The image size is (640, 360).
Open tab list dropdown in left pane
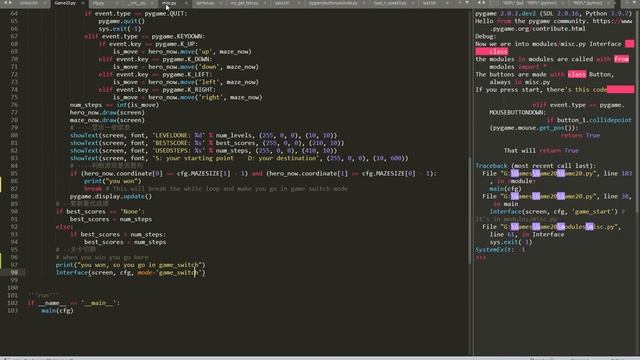pos(467,3)
